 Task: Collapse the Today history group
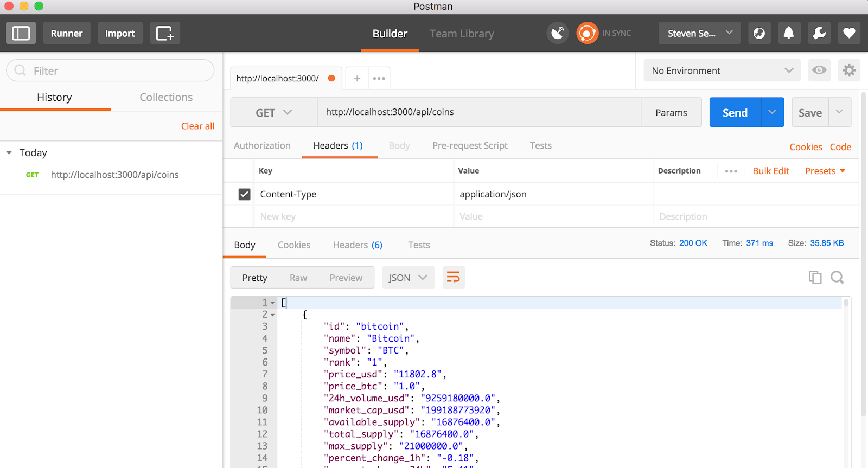[x=9, y=153]
